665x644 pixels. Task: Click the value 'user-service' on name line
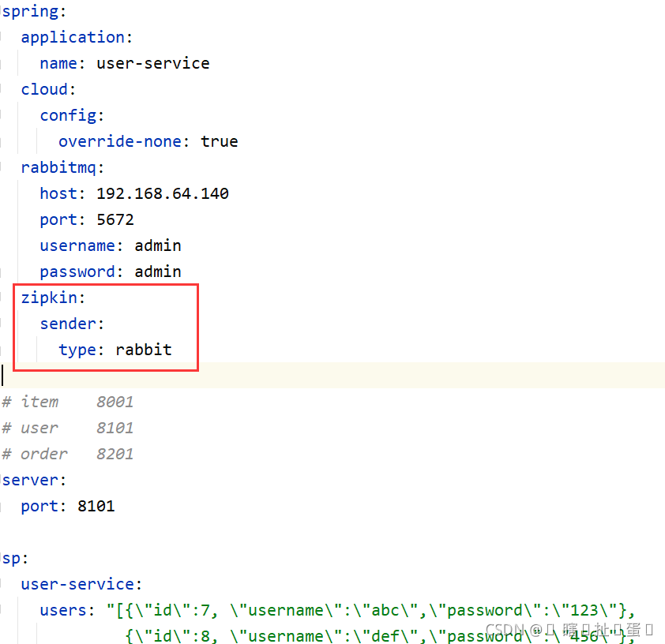tap(153, 64)
